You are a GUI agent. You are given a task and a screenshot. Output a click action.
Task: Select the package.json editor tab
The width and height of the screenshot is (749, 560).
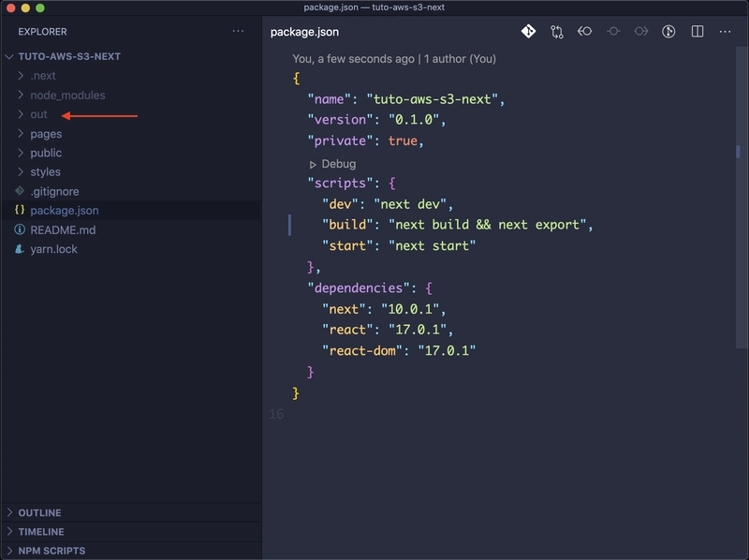pyautogui.click(x=305, y=32)
